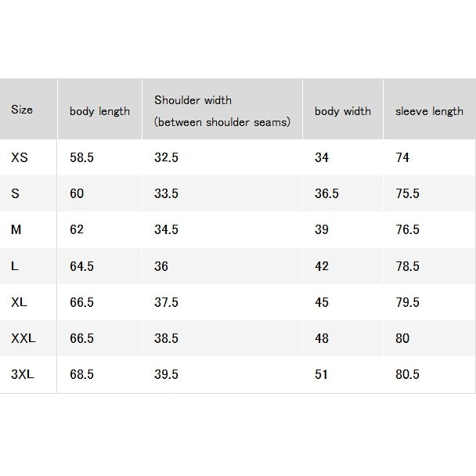Click the Size column header

[x=22, y=110]
